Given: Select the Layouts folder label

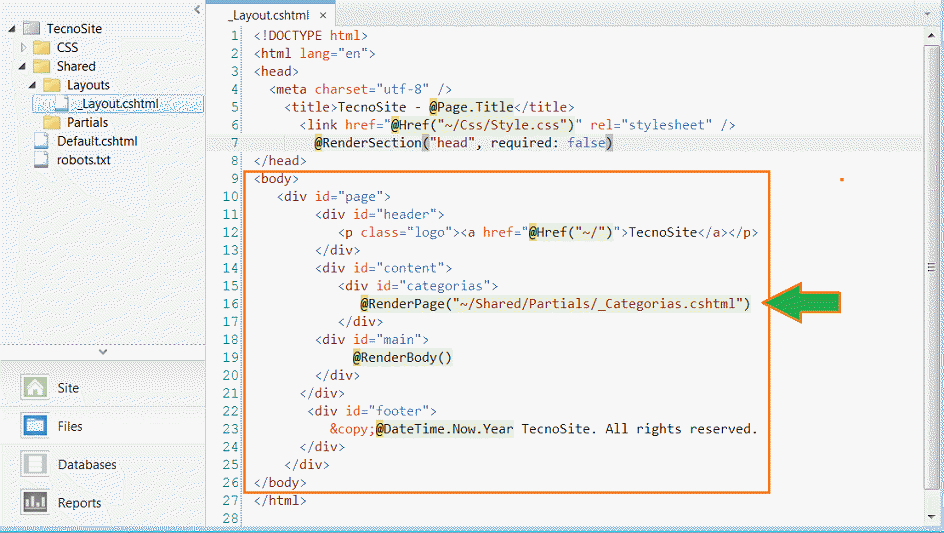Looking at the screenshot, I should pyautogui.click(x=88, y=85).
